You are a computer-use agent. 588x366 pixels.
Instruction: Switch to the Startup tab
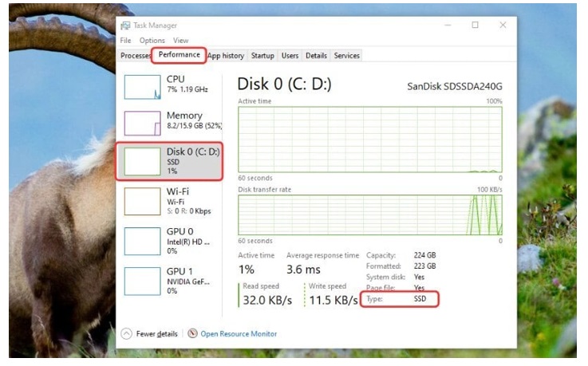pyautogui.click(x=262, y=56)
